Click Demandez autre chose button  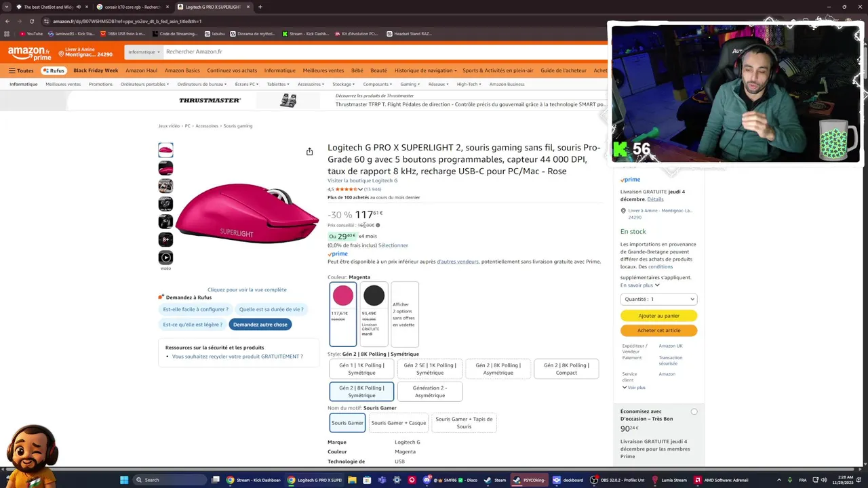tap(260, 325)
